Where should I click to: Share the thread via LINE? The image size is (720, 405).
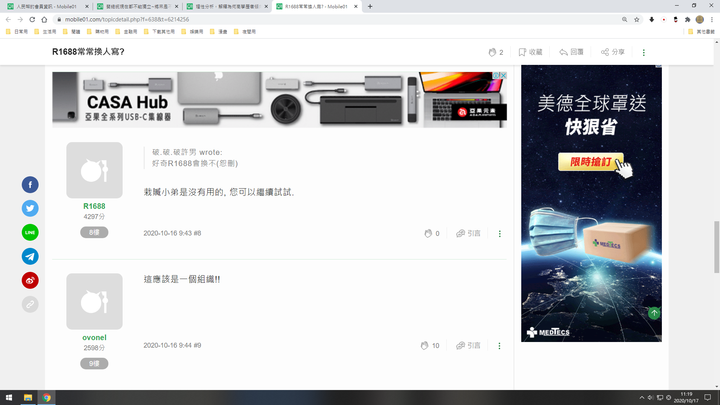(30, 232)
